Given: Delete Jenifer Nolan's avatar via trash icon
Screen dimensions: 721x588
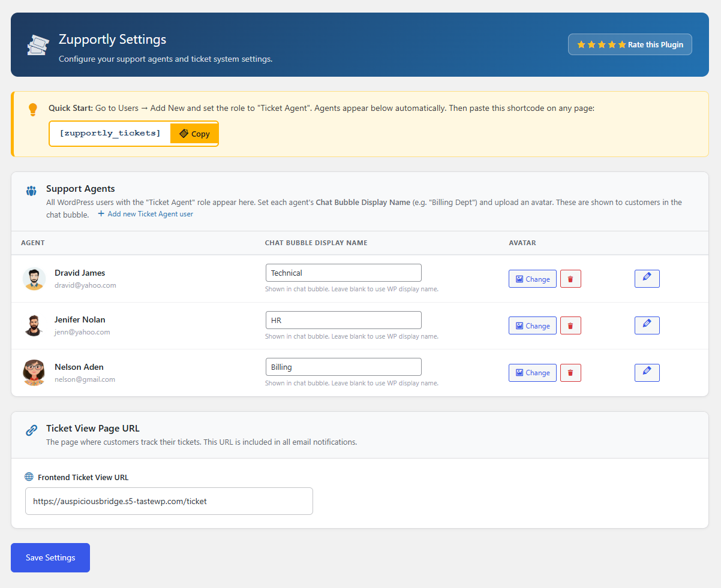Looking at the screenshot, I should pos(570,325).
